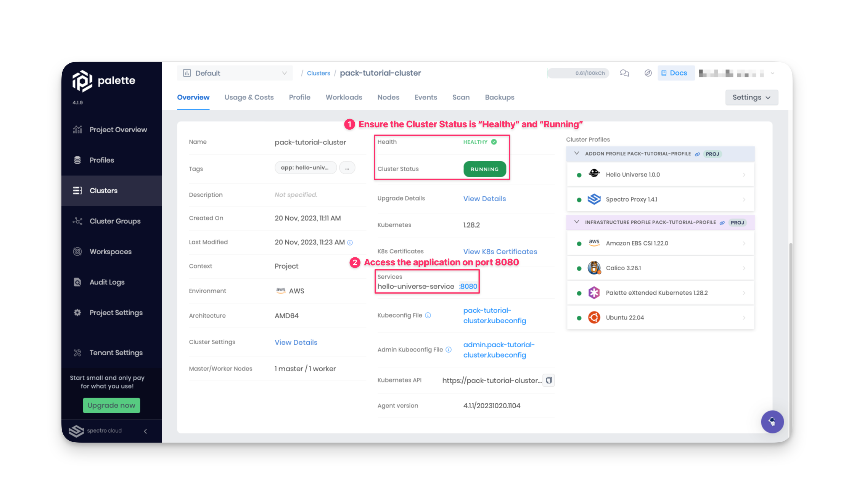Open the Settings dropdown menu
This screenshot has height=504, width=854.
751,97
